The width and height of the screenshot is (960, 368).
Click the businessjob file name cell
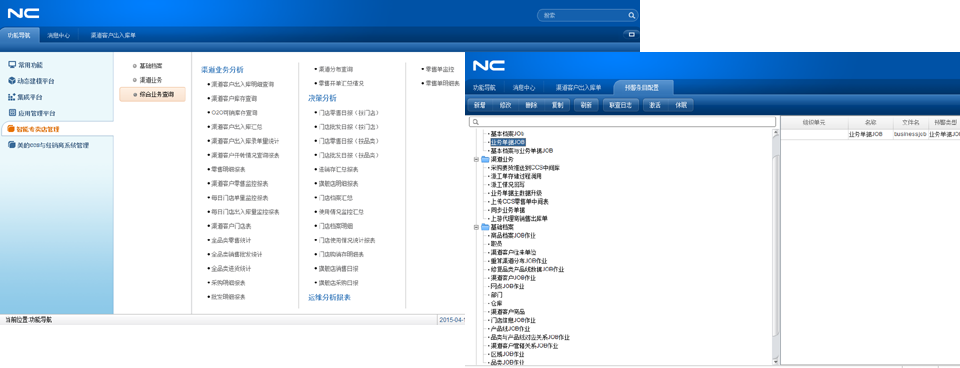pyautogui.click(x=910, y=134)
